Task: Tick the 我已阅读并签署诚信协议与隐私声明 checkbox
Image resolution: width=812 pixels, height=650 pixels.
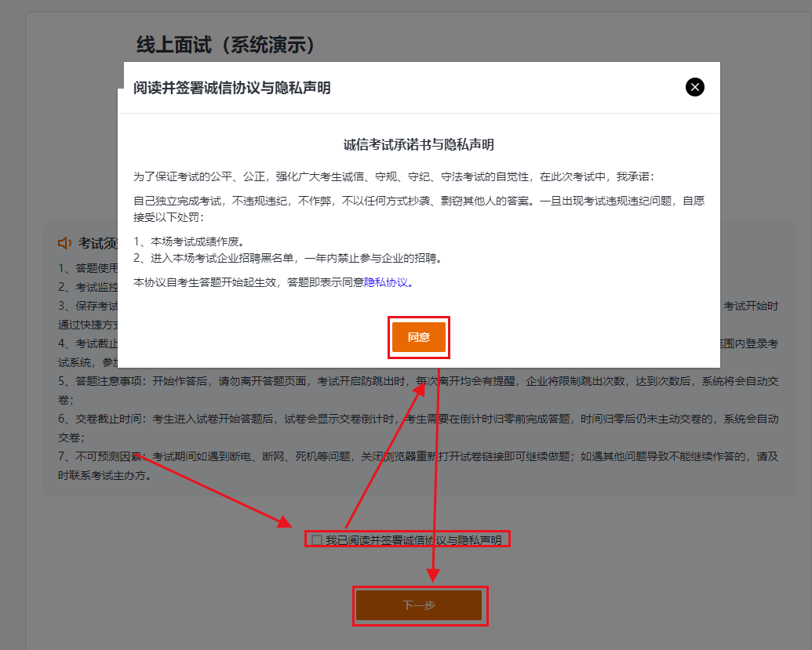Action: (x=317, y=540)
